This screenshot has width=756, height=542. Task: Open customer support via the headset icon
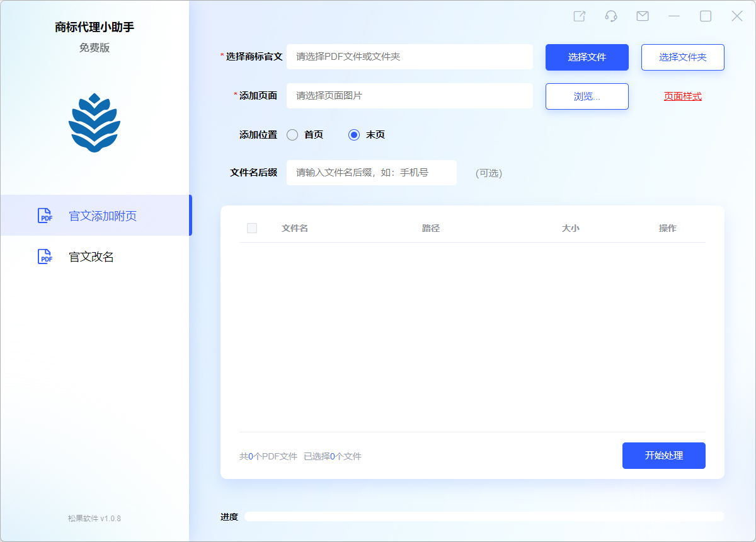(610, 16)
